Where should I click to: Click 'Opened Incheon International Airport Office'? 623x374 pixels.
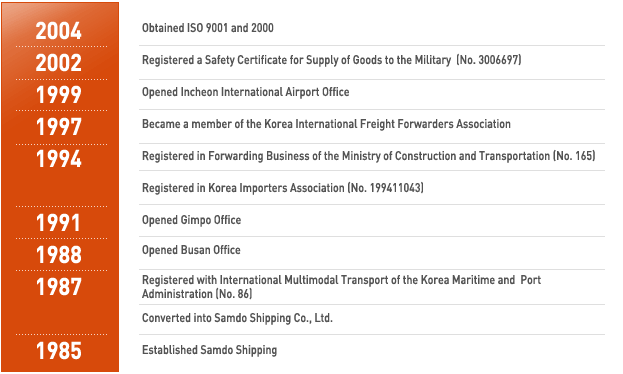(246, 92)
